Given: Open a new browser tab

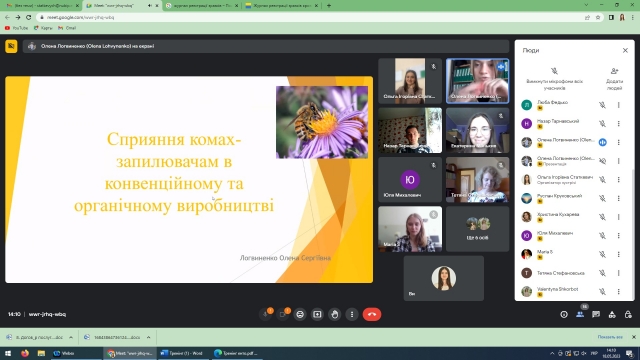Looking at the screenshot, I should (x=329, y=6).
